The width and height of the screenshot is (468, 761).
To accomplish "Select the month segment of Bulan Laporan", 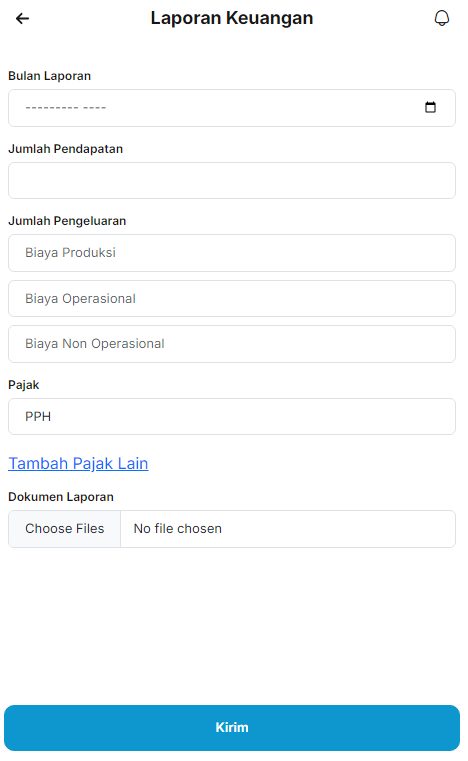I will coord(52,108).
